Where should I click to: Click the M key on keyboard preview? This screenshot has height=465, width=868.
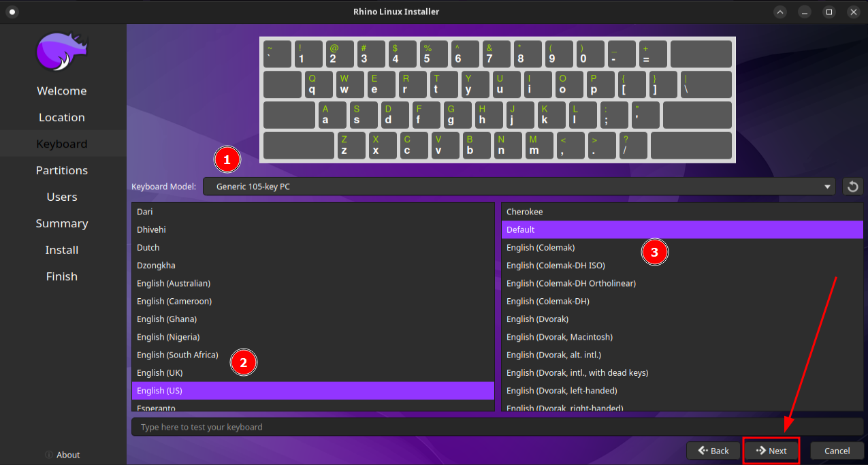tap(540, 146)
